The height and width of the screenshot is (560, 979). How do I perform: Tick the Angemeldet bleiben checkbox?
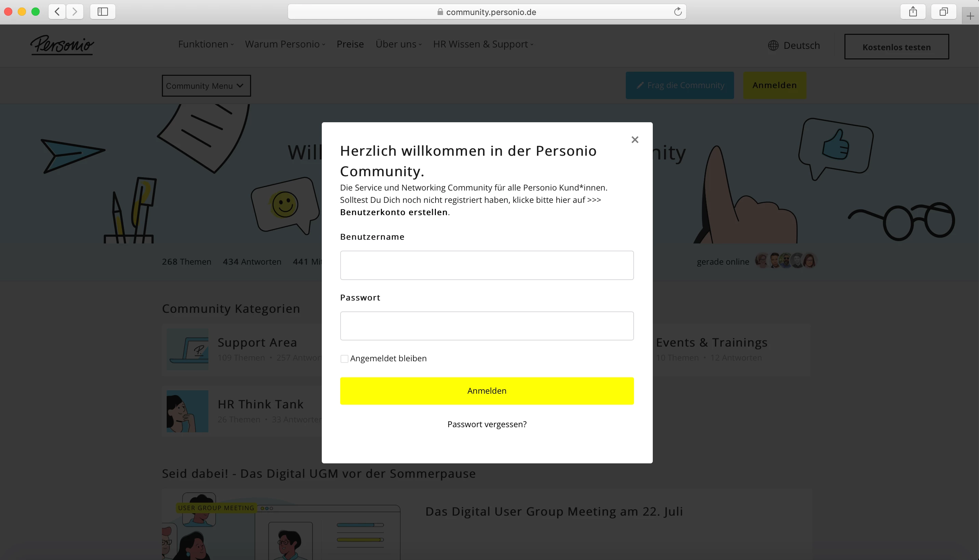[344, 359]
